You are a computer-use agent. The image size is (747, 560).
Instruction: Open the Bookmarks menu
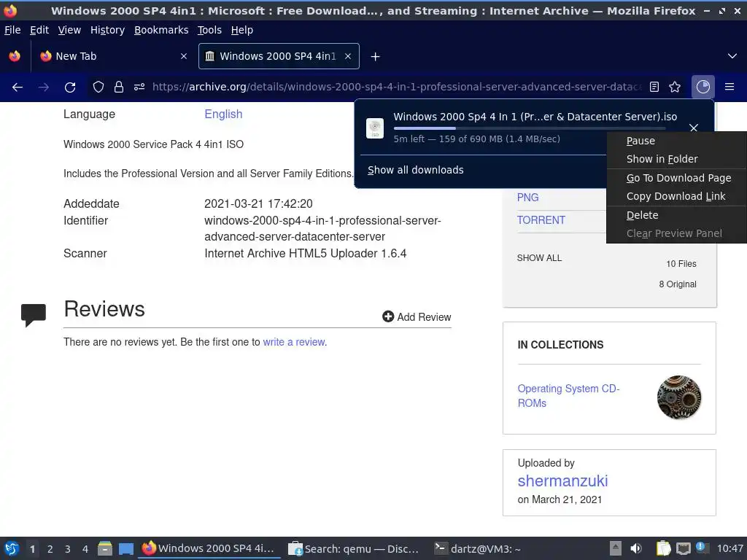161,30
